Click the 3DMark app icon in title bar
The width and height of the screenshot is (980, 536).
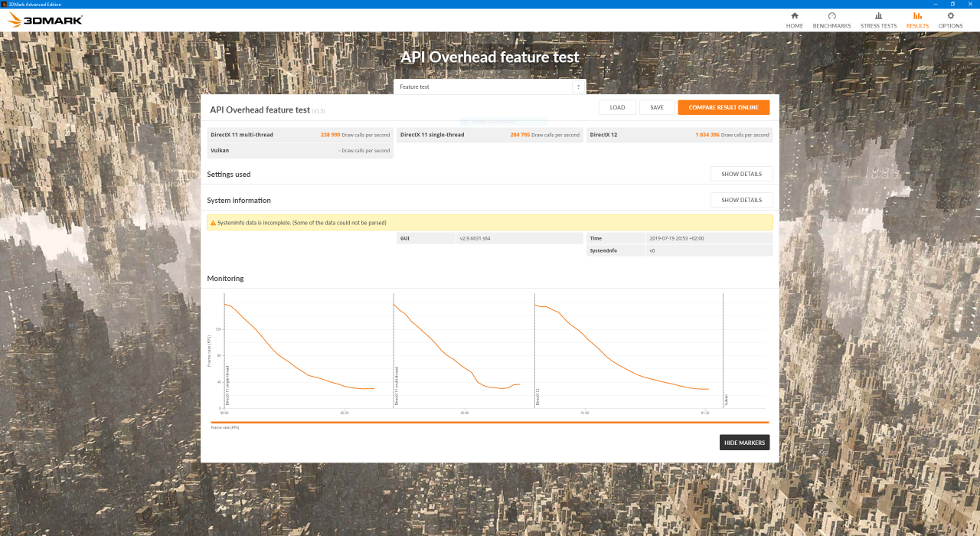click(x=4, y=4)
